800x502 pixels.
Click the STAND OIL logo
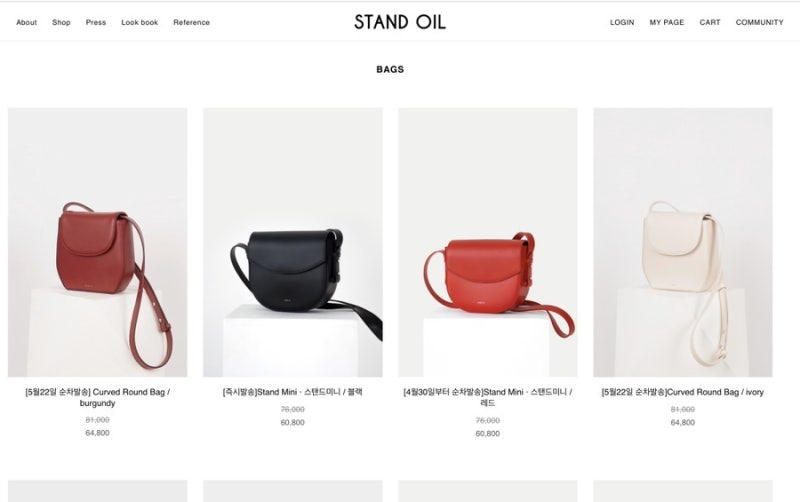tap(400, 22)
